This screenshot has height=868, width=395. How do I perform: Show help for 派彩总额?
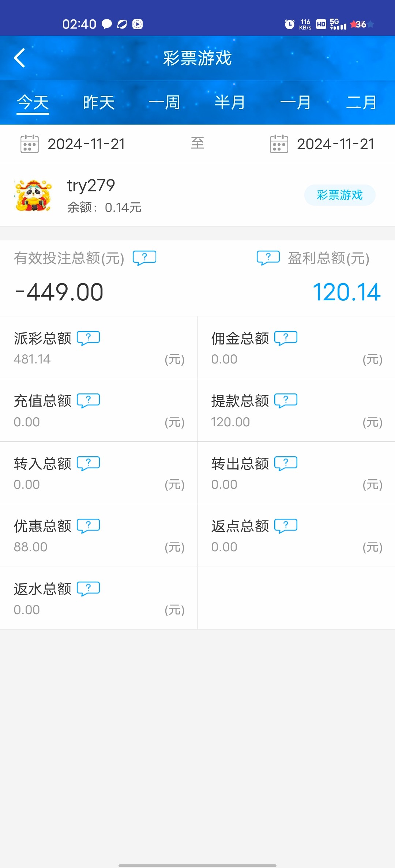[88, 338]
